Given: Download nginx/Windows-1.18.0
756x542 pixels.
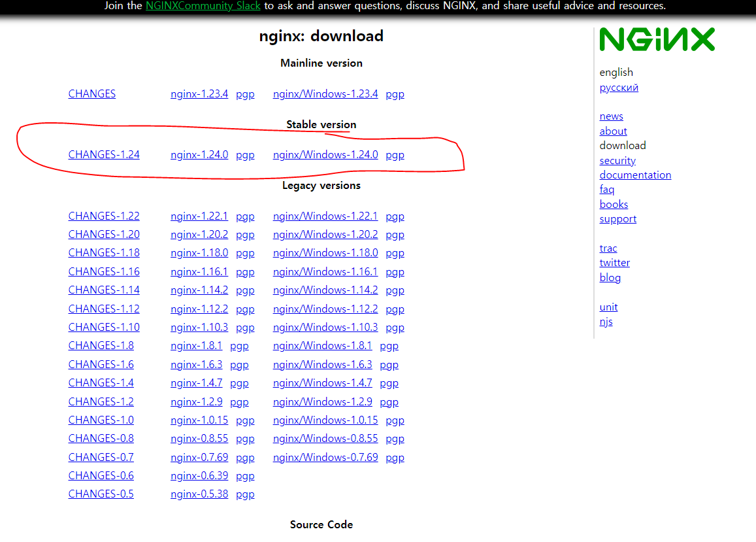Looking at the screenshot, I should (325, 252).
